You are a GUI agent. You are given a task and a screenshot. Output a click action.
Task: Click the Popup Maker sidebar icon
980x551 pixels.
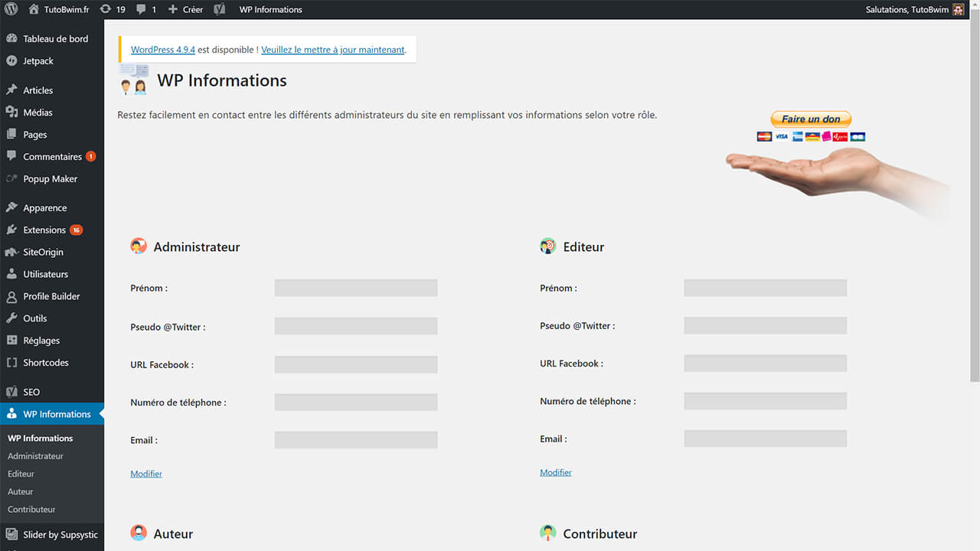pos(11,178)
